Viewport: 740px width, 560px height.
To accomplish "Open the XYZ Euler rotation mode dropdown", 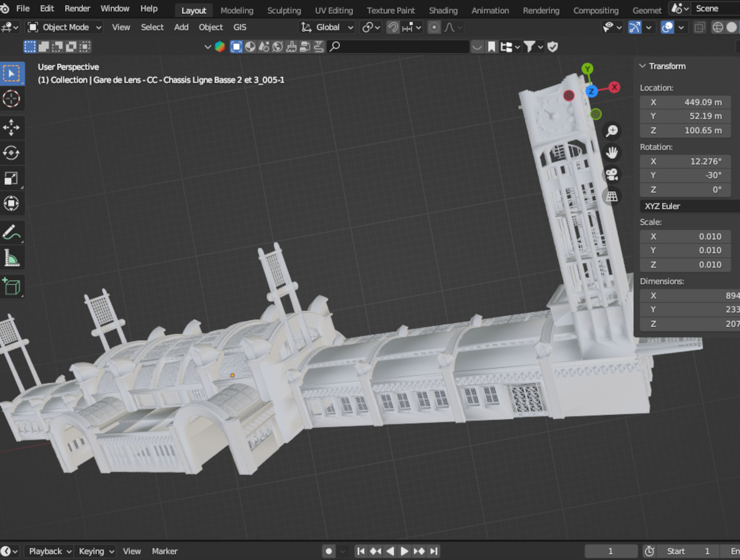I will tap(689, 206).
